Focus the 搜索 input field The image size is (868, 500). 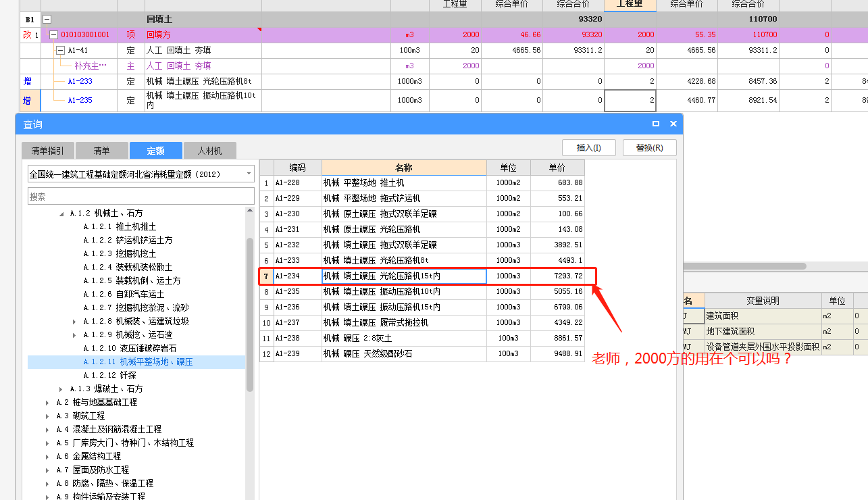point(141,196)
